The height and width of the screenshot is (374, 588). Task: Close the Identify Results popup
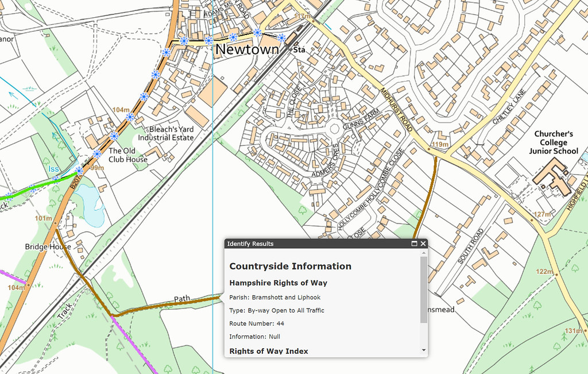423,244
